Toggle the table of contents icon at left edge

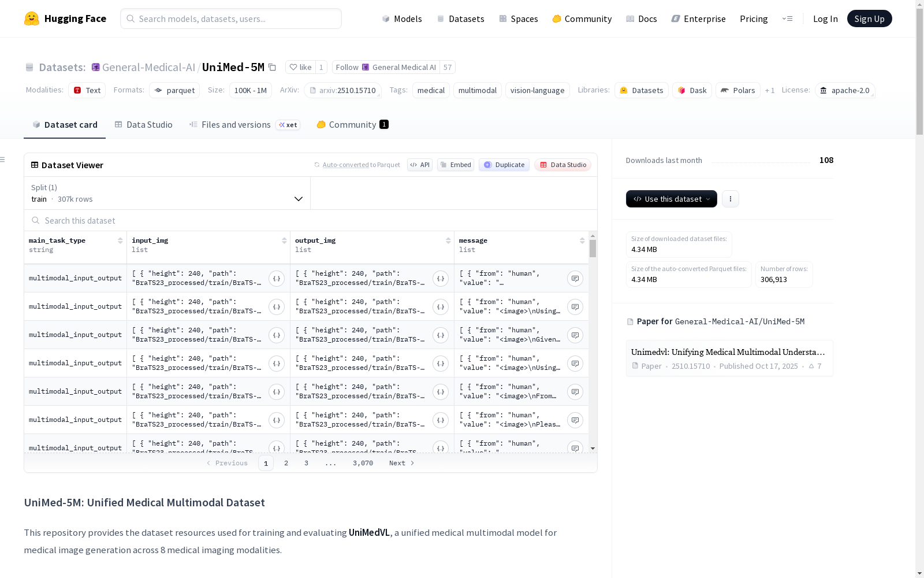pos(3,160)
